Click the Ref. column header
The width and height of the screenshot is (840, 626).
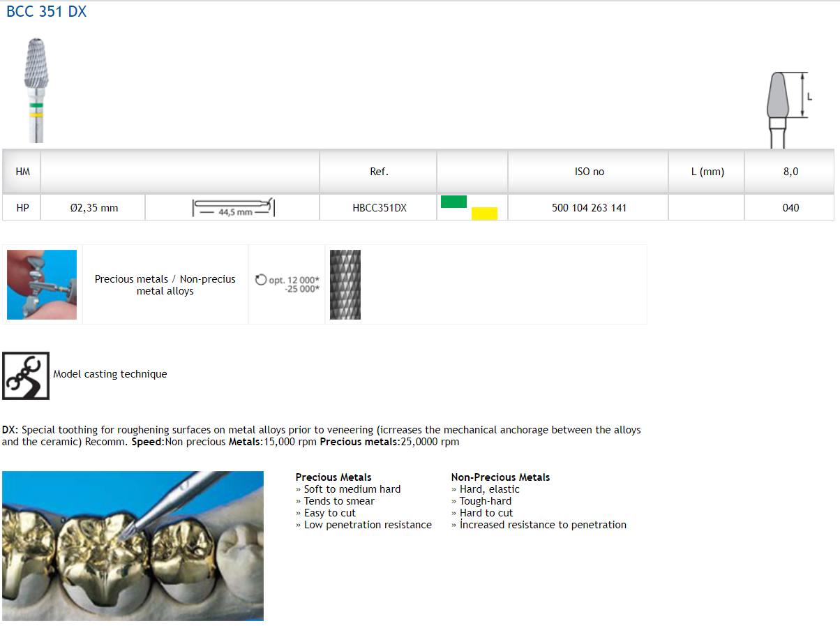click(x=379, y=172)
